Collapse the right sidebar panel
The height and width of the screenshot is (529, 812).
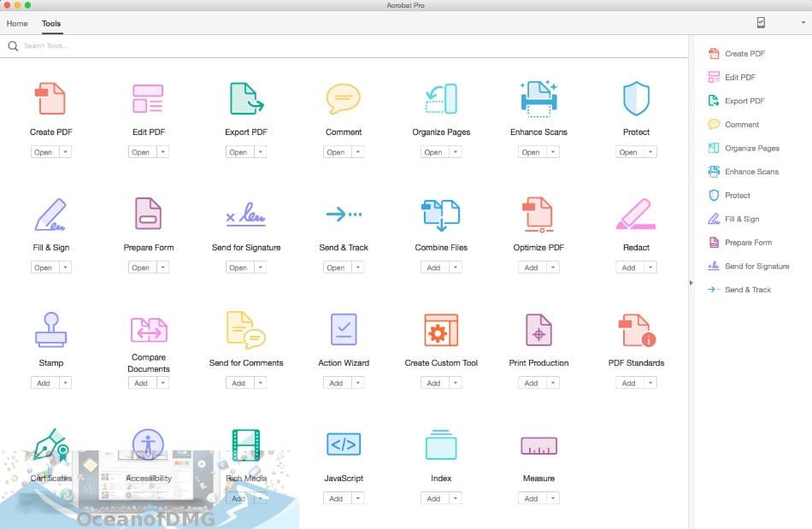(x=691, y=282)
